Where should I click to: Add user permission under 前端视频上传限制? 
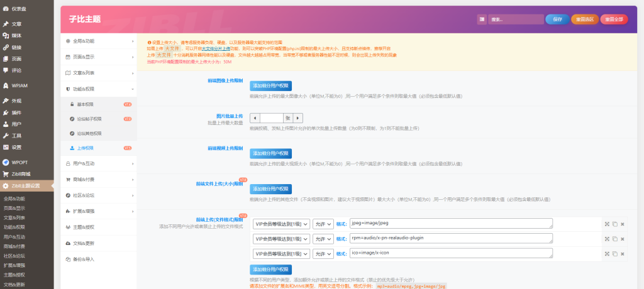tap(270, 153)
